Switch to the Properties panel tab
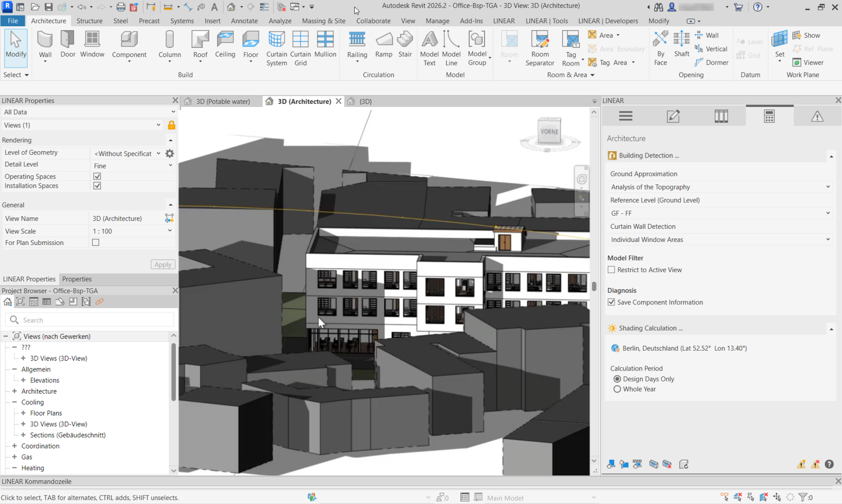The image size is (842, 504). point(77,279)
